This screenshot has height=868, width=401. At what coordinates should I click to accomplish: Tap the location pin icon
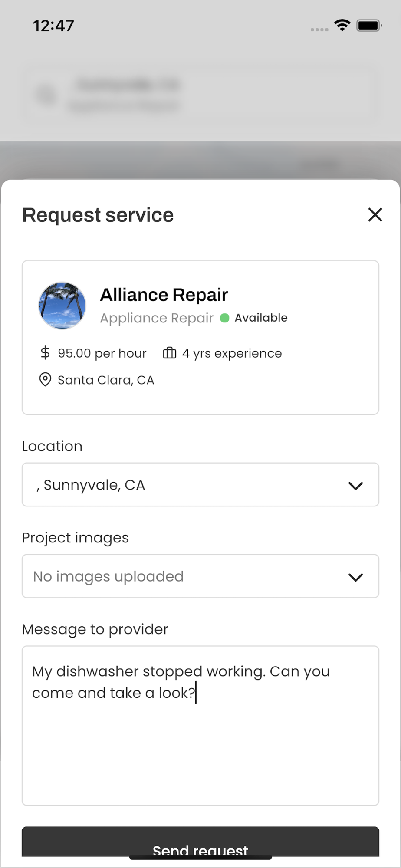[45, 380]
